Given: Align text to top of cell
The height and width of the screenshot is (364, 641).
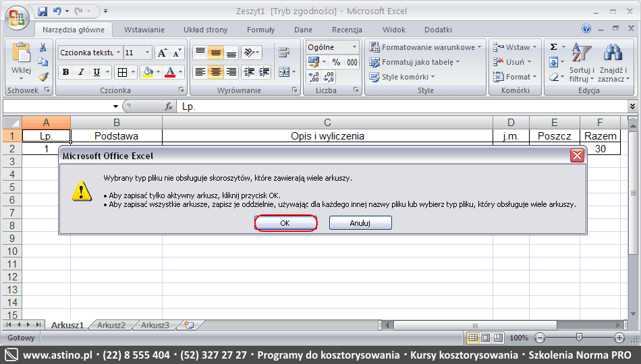Looking at the screenshot, I should 200,53.
